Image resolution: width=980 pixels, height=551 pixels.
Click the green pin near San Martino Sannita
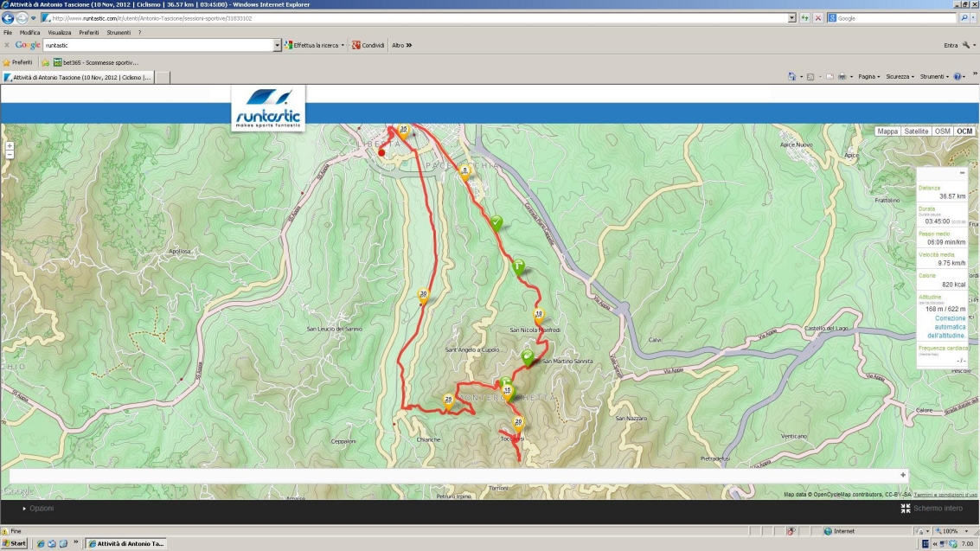[x=528, y=358]
